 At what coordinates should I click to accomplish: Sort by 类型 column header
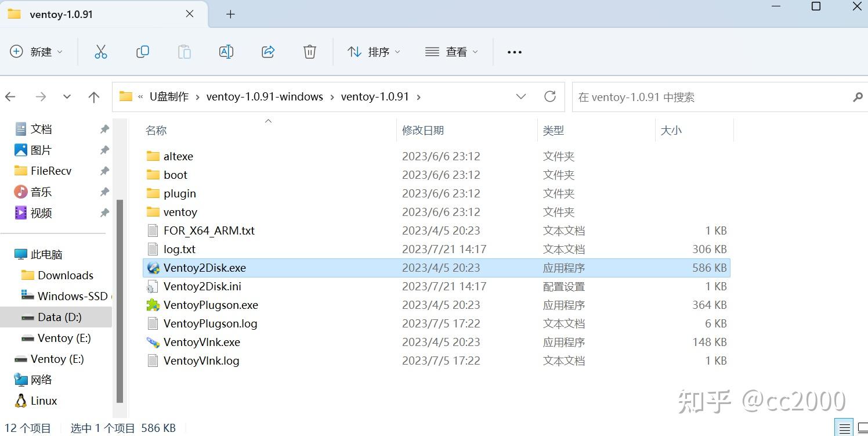coord(554,130)
